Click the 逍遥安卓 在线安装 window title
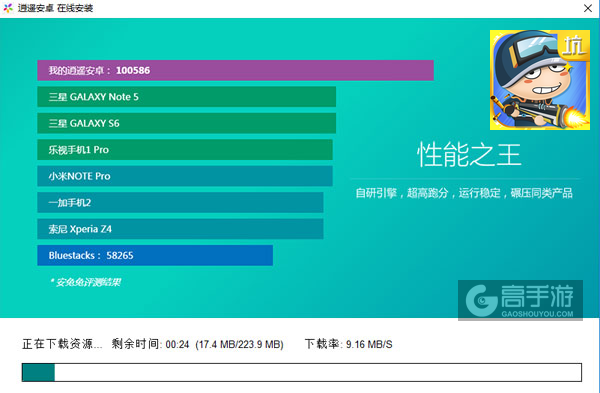600x393 pixels. click(55, 8)
